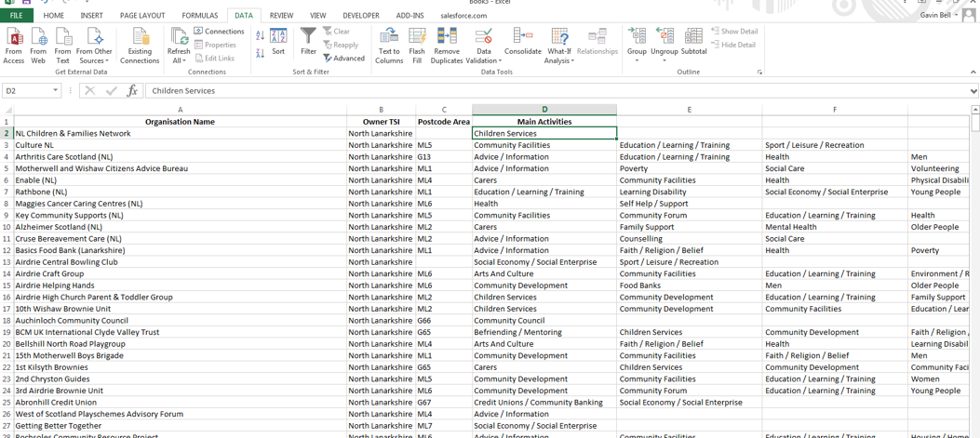
Task: Click the Data Validation icon
Action: coord(484,36)
